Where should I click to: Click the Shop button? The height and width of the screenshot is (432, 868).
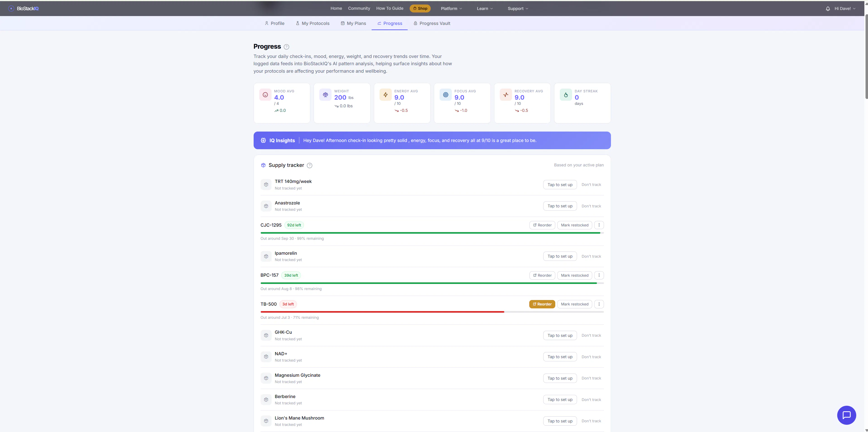(x=420, y=8)
